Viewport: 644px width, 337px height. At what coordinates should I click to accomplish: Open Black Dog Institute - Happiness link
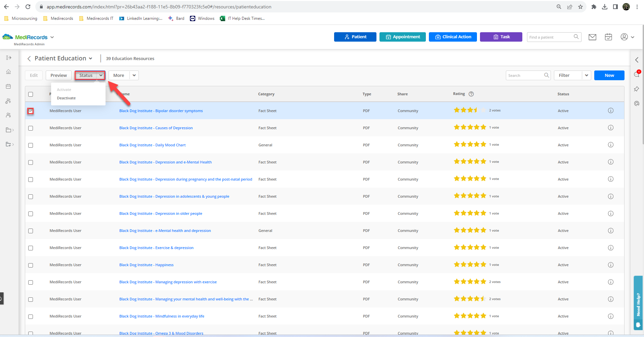(146, 265)
